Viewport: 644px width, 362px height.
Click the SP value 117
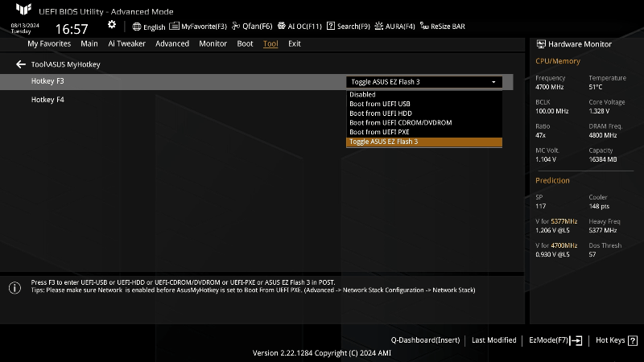(x=540, y=207)
